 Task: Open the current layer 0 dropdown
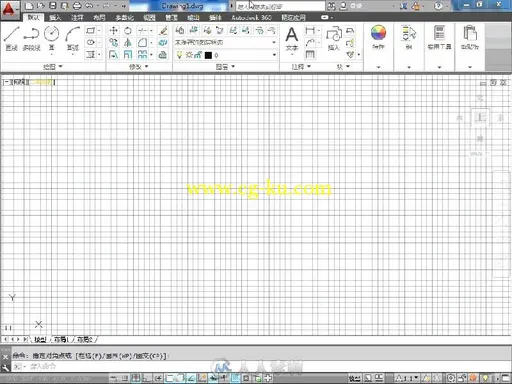pyautogui.click(x=225, y=55)
